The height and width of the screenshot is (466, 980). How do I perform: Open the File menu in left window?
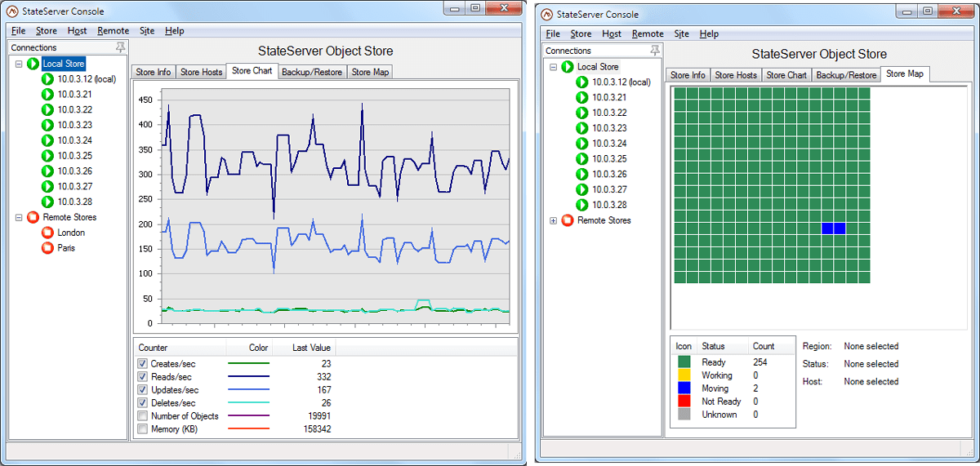18,31
